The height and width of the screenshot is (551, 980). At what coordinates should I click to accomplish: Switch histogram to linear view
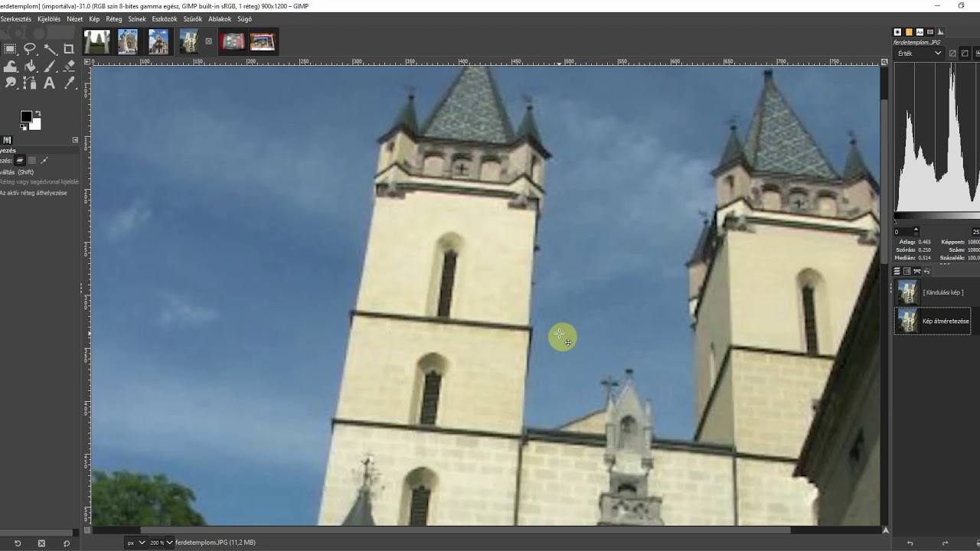[x=952, y=54]
